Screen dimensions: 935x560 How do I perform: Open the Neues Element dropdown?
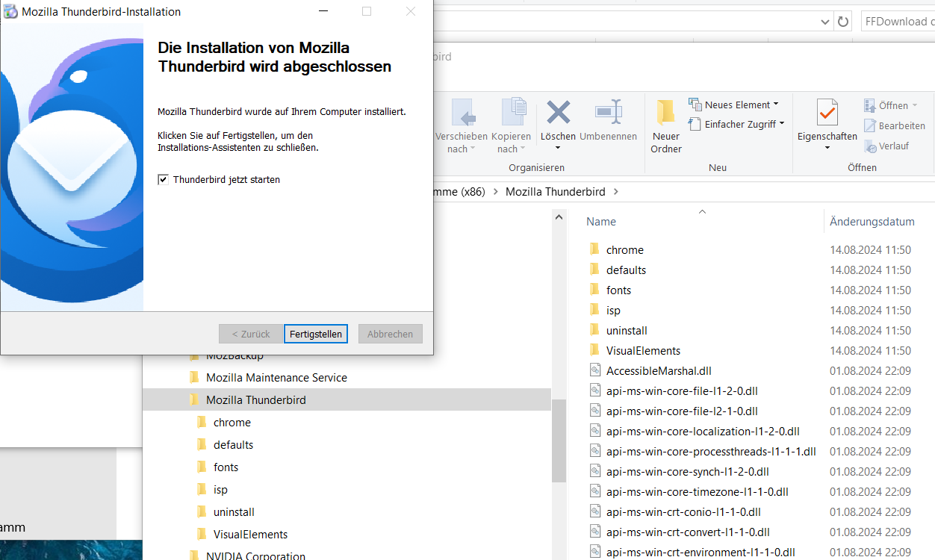[x=733, y=105]
